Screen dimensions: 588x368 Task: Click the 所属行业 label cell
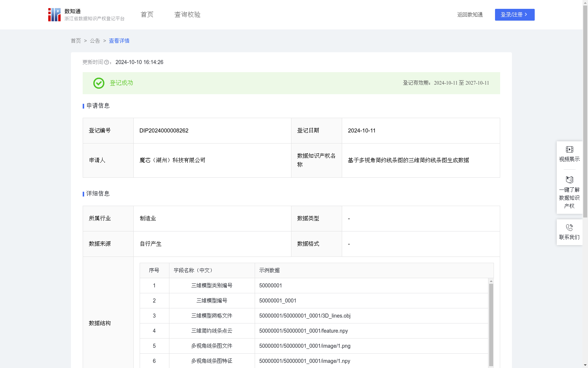tap(108, 219)
